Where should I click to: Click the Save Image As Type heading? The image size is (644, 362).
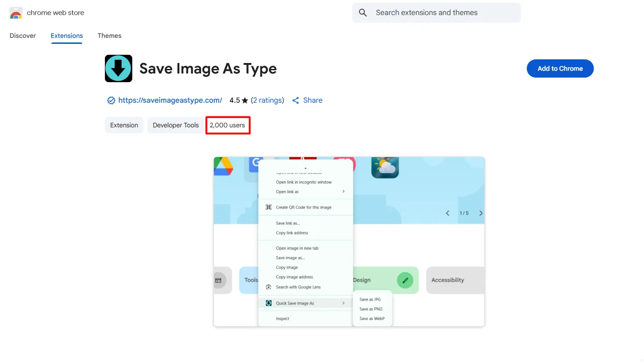(x=208, y=68)
